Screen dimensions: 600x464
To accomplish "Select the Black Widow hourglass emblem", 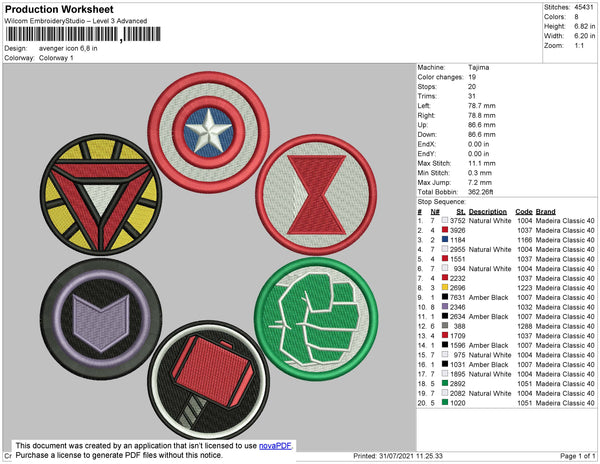I will click(316, 194).
